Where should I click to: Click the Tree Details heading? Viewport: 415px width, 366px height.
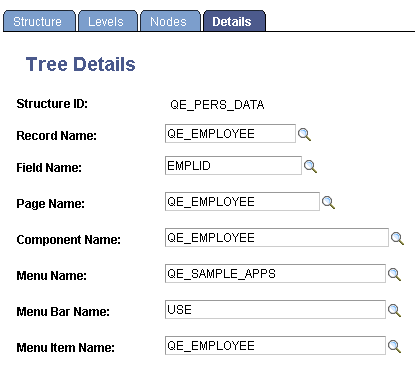tap(81, 64)
